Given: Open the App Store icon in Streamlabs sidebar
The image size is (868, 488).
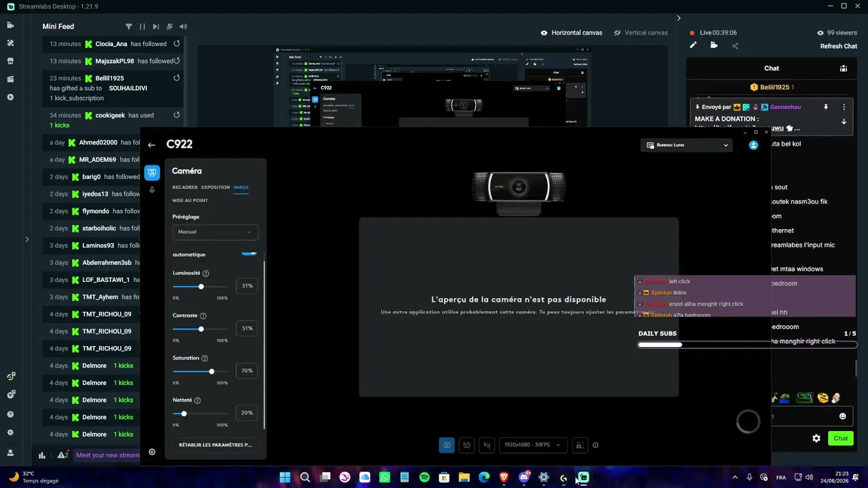Looking at the screenshot, I should (10, 60).
